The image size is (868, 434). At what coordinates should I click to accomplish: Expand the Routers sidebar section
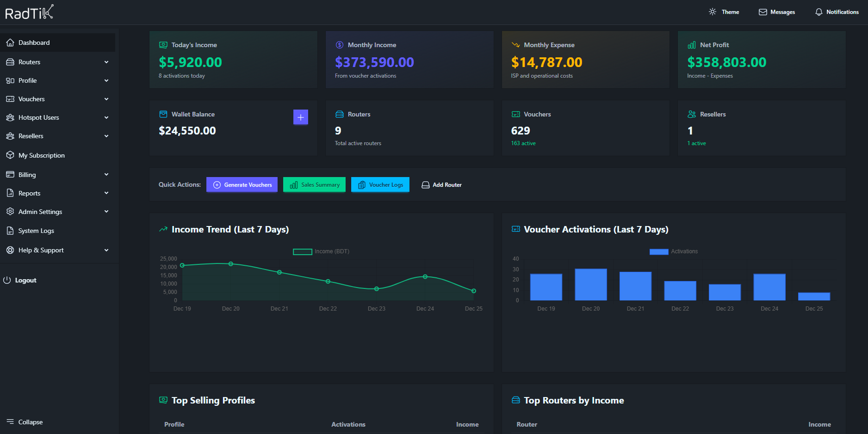[58, 61]
